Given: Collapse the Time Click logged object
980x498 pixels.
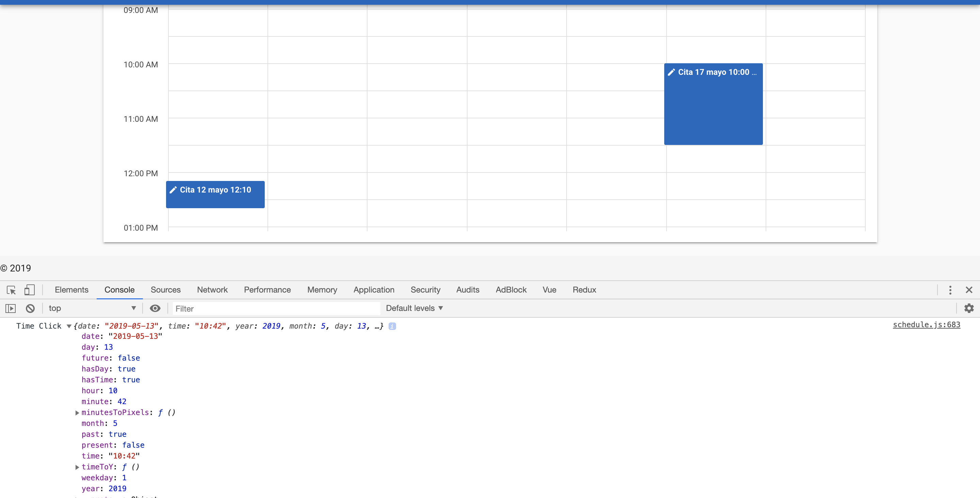Looking at the screenshot, I should click(69, 326).
